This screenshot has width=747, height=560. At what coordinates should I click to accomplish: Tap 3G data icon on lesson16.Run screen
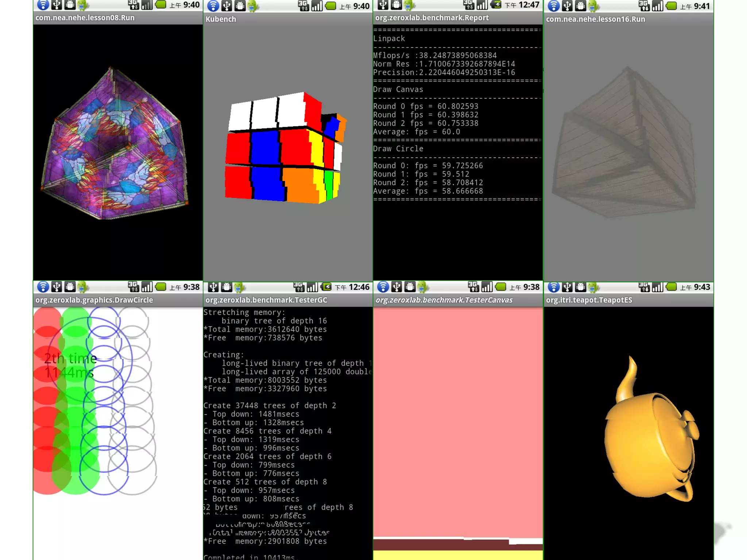coord(644,5)
